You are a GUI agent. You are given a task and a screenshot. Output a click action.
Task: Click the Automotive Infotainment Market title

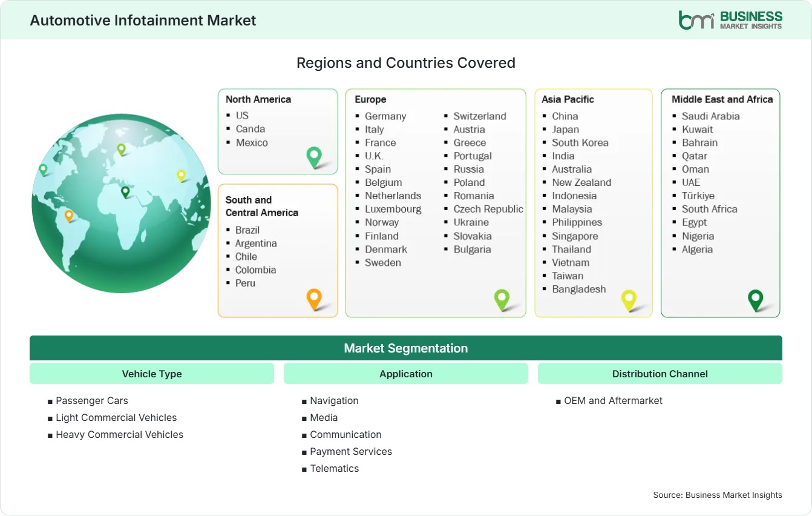143,20
